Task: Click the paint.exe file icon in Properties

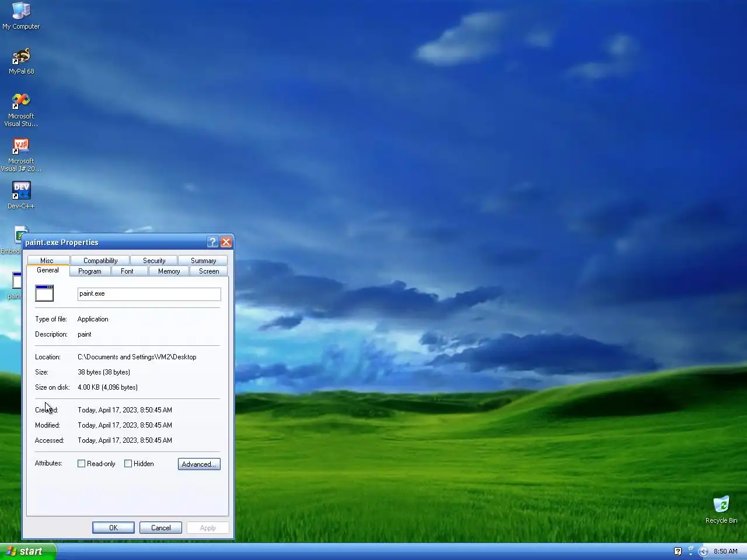Action: 44,293
